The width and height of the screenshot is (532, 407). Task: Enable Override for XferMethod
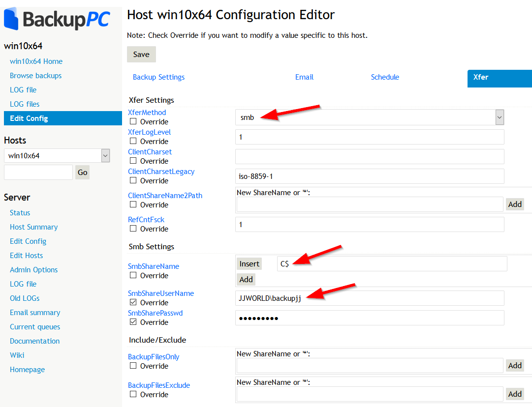click(133, 121)
